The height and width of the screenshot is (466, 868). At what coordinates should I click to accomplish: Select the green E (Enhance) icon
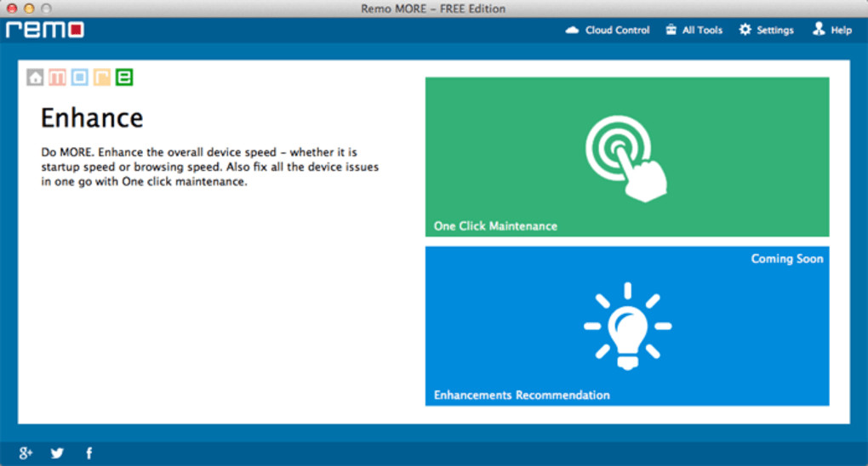point(124,77)
